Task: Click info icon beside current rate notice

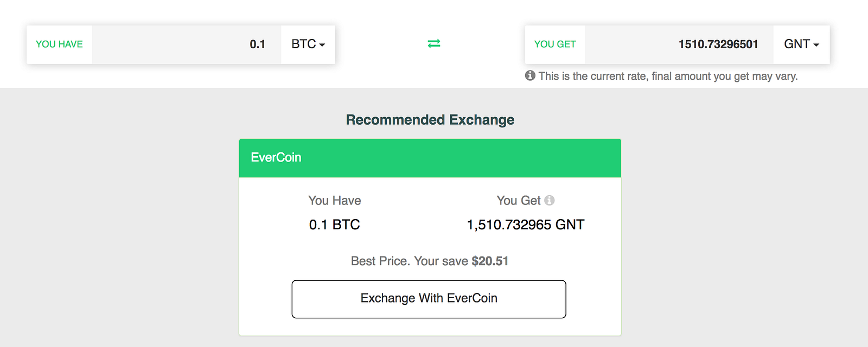Action: click(x=530, y=76)
